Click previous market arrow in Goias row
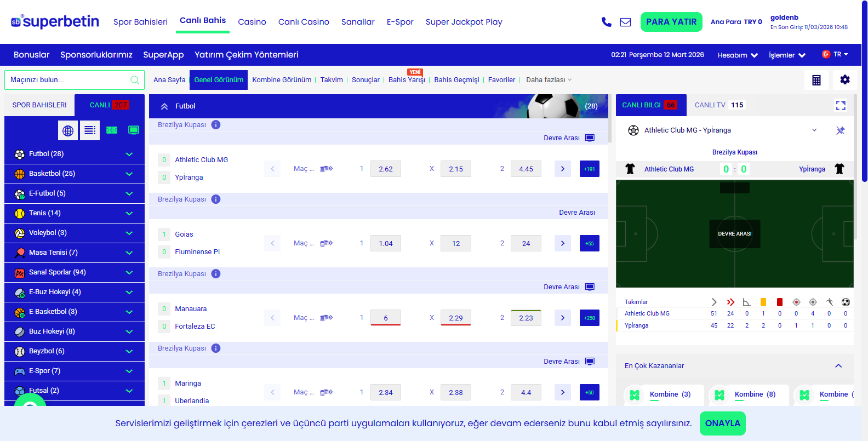 point(272,243)
